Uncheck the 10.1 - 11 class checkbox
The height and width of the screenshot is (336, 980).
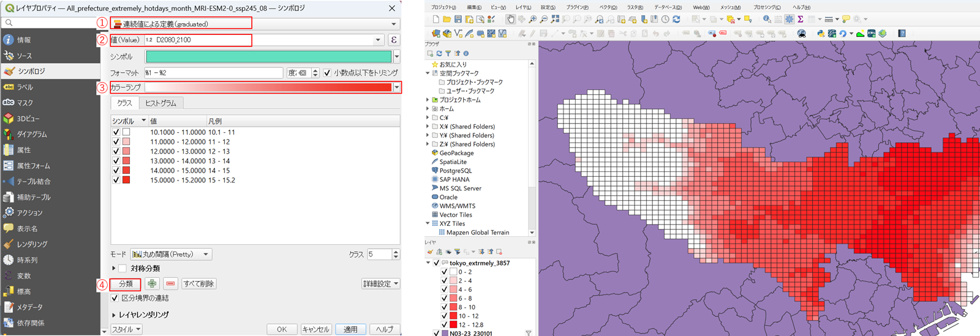tap(116, 132)
